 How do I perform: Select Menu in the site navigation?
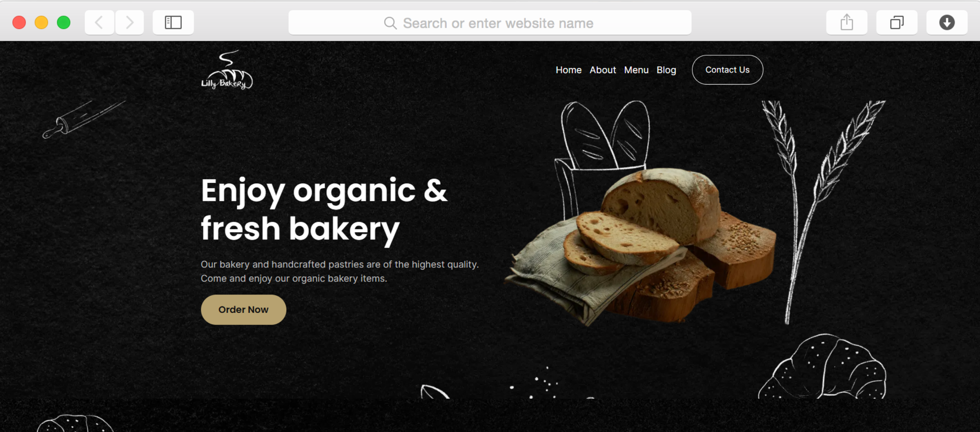(636, 70)
